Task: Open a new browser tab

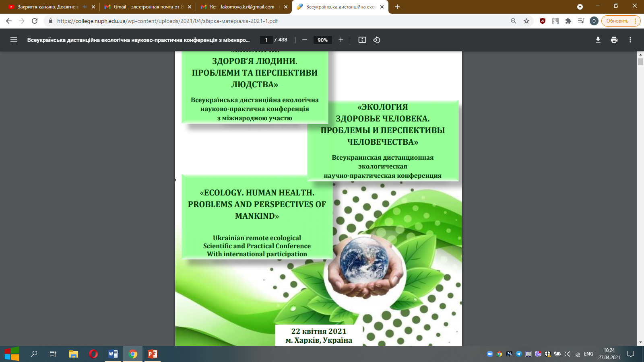Action: coord(397,7)
